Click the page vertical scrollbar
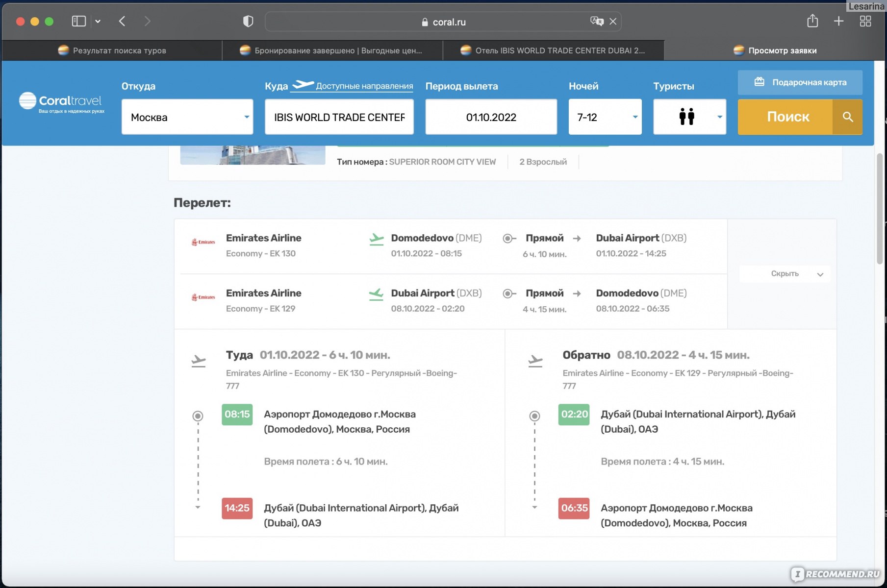This screenshot has height=588, width=887. click(x=880, y=209)
